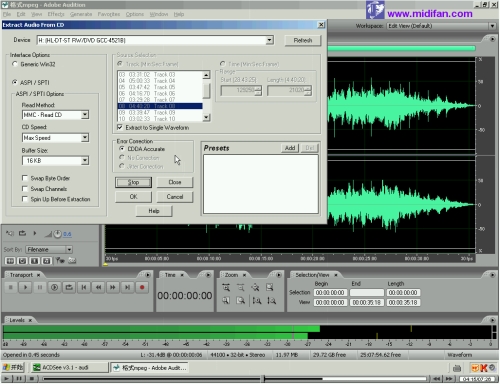Toggle Show Loop Files filter icon

coord(22,261)
